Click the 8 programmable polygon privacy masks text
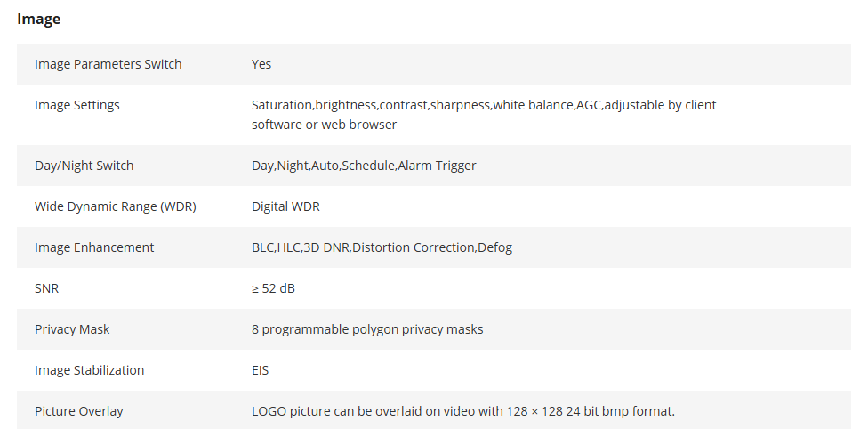 coord(367,330)
